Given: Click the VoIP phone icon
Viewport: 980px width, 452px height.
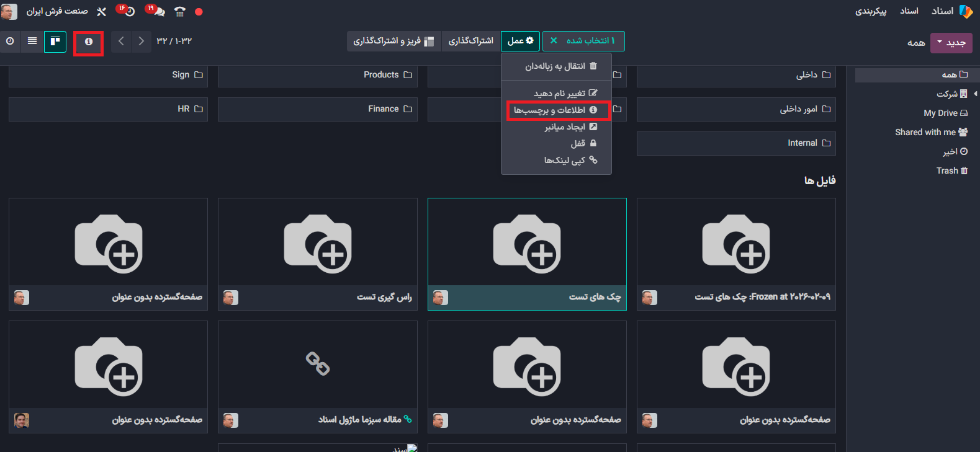Looking at the screenshot, I should pos(180,11).
